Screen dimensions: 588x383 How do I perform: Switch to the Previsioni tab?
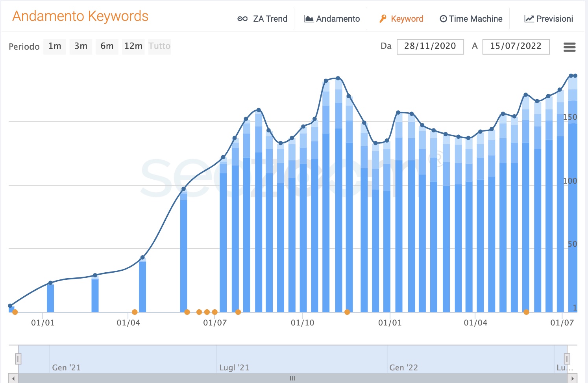[549, 19]
